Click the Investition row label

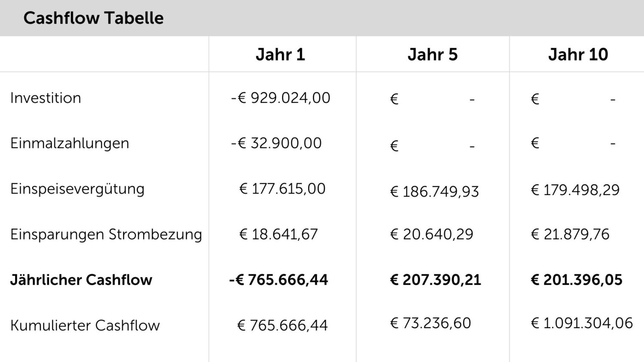[46, 98]
